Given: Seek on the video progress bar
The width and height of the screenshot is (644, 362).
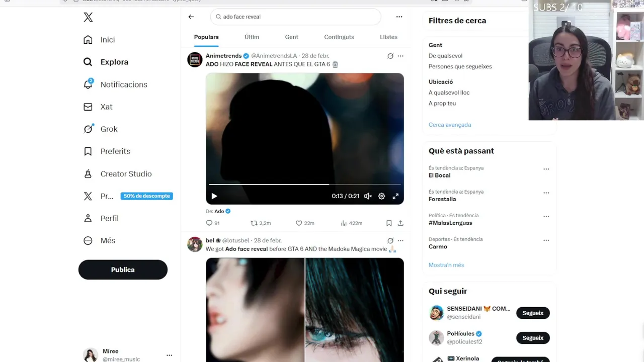Looking at the screenshot, I should click(x=305, y=185).
